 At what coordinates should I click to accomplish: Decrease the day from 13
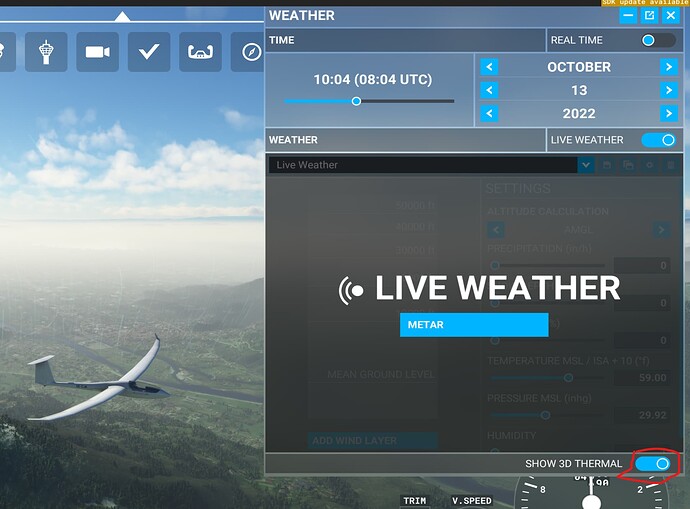(x=489, y=90)
